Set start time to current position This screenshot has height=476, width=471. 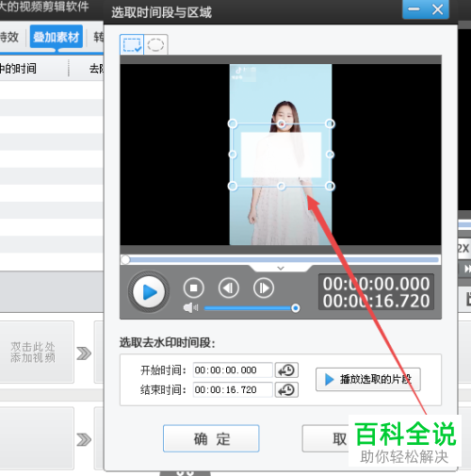pyautogui.click(x=286, y=370)
